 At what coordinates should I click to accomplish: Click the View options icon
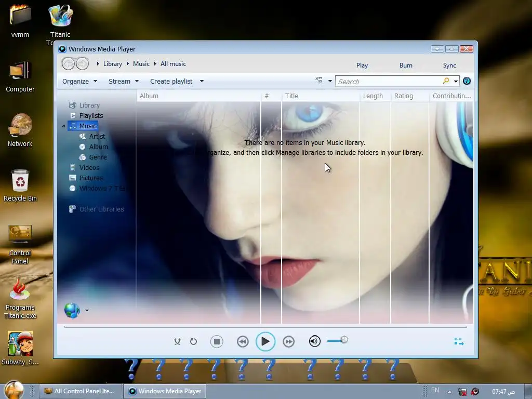coord(318,81)
